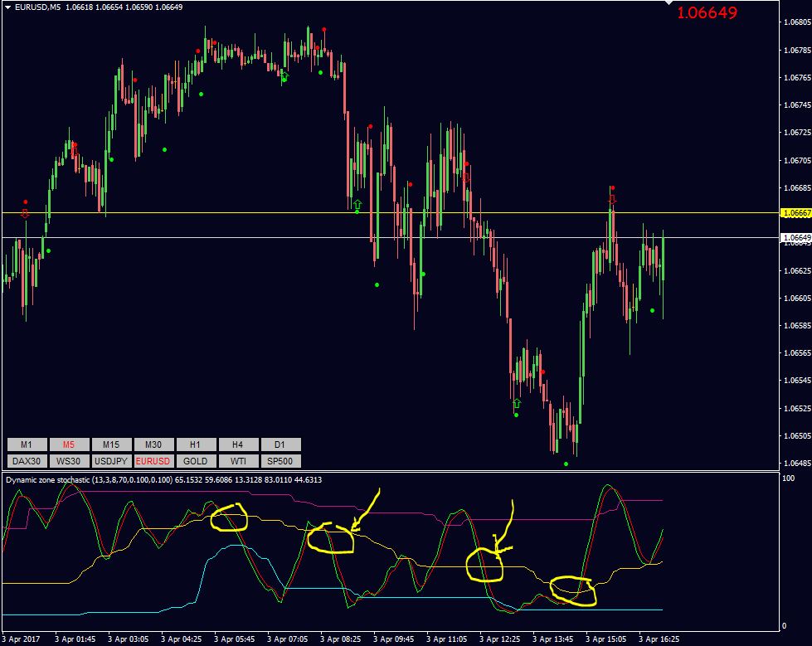Screen dimensions: 812x646
Task: Click 1.06545 on the price scale
Action: [798, 381]
